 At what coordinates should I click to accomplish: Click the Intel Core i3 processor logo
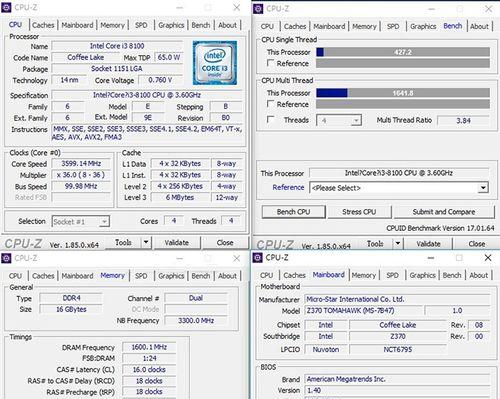click(x=215, y=63)
